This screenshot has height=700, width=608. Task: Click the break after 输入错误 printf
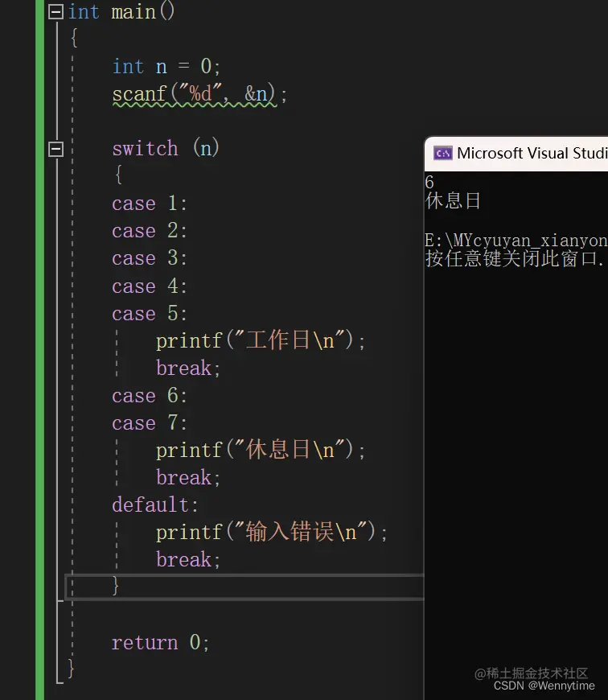pos(188,560)
